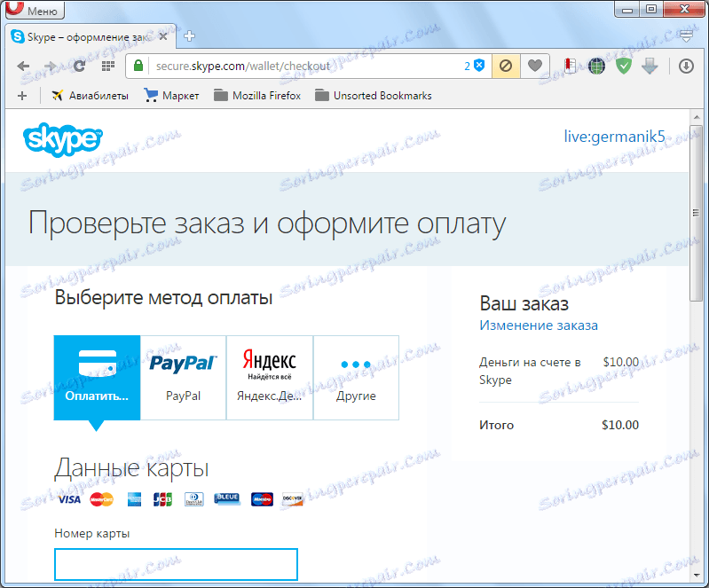
Task: Click the Carte Bleue logo
Action: coord(227,498)
